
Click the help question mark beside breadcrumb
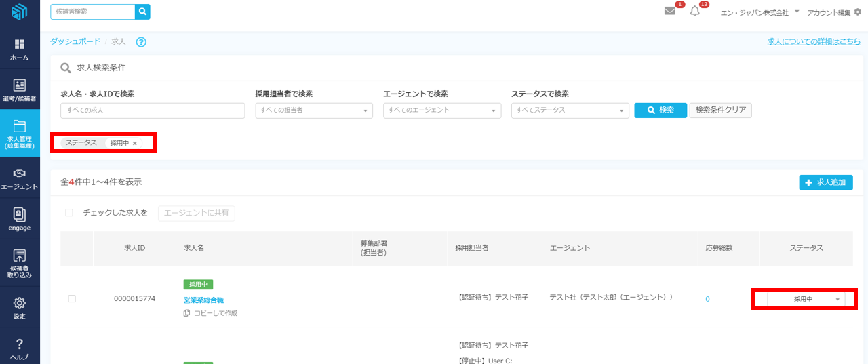141,42
